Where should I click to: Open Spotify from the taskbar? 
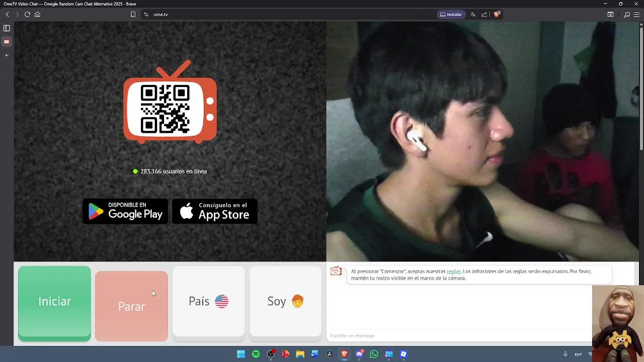256,354
